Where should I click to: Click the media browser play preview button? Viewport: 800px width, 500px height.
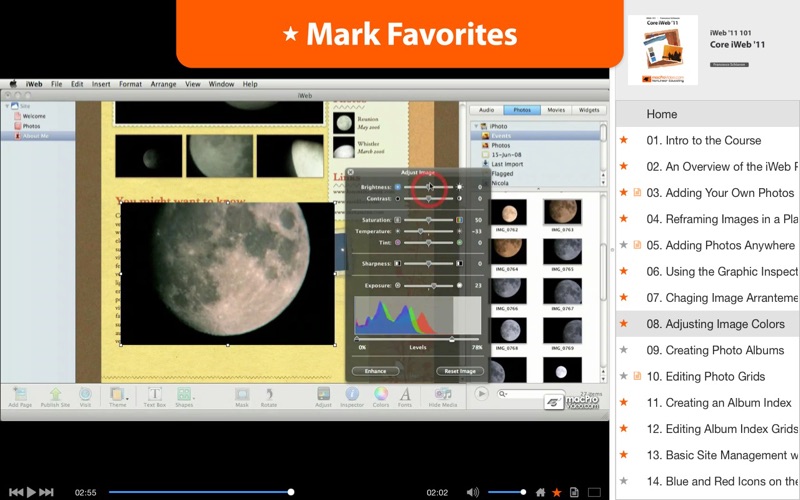click(x=481, y=393)
